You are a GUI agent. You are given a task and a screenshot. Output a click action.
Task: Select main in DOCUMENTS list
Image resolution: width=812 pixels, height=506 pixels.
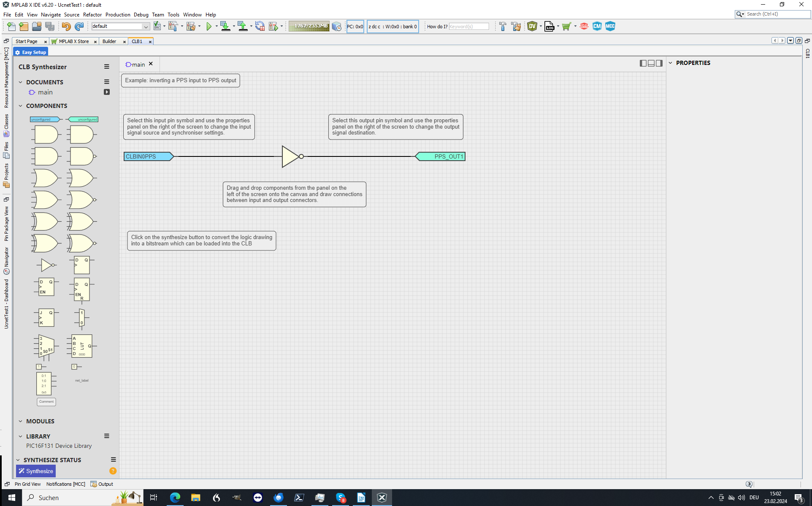pyautogui.click(x=45, y=92)
